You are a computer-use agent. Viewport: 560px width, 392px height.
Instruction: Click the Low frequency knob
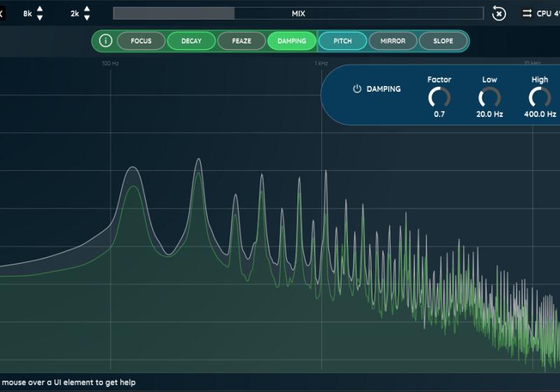(489, 97)
